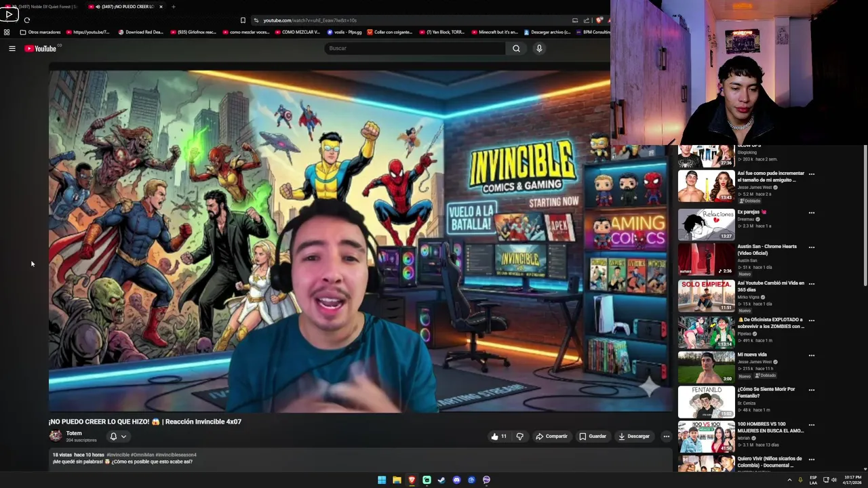The width and height of the screenshot is (868, 488).
Task: Open Steam from the taskbar
Action: pos(441,480)
